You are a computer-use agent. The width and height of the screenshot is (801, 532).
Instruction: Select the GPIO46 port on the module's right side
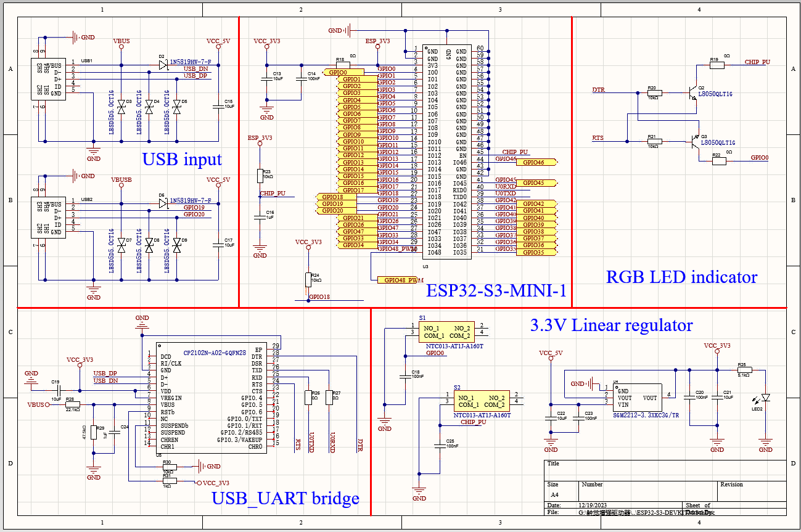[535, 162]
